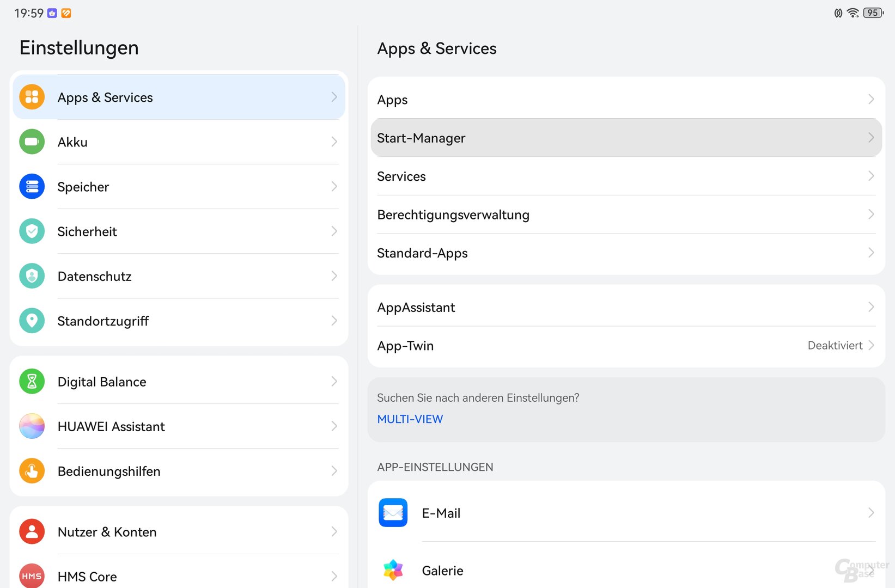895x588 pixels.
Task: Tap chevron beside Akku in sidebar
Action: (334, 142)
